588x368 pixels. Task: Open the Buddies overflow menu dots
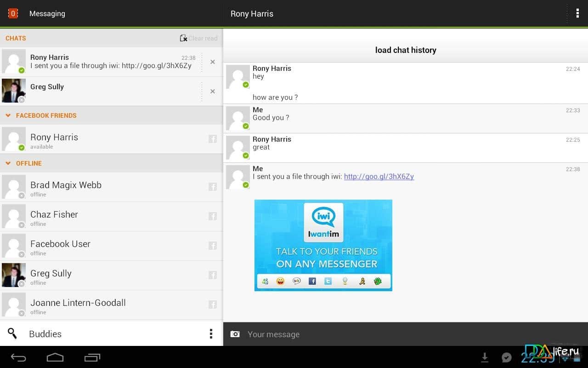pyautogui.click(x=211, y=333)
